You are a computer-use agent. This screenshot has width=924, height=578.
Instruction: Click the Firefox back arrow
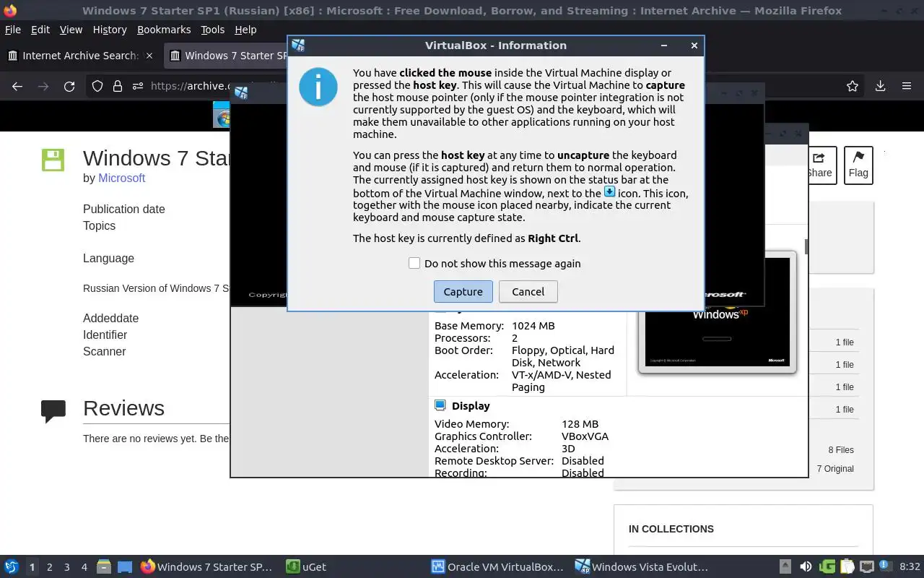pos(17,86)
